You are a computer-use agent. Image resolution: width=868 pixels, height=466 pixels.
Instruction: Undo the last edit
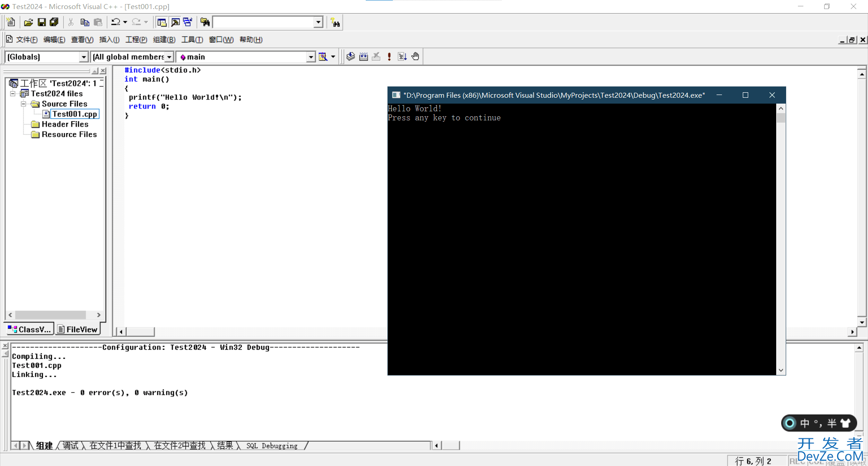pos(116,22)
